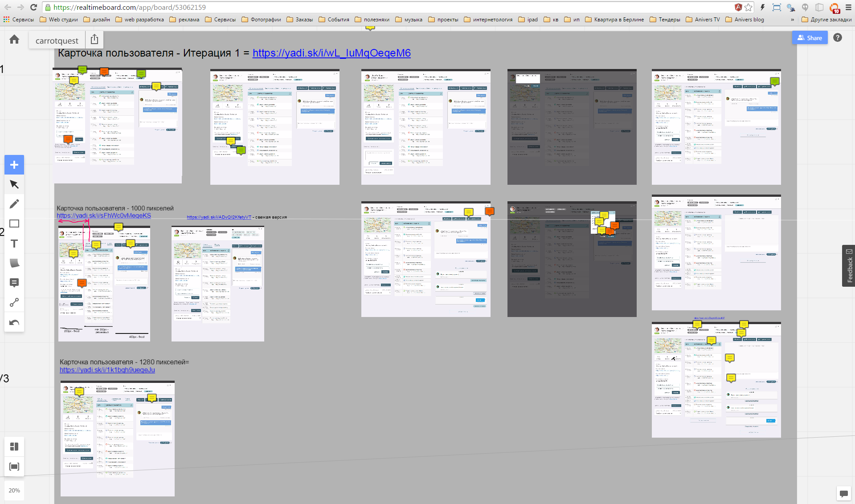Image resolution: width=855 pixels, height=504 pixels.
Task: Select the connection line tool
Action: pyautogui.click(x=14, y=303)
